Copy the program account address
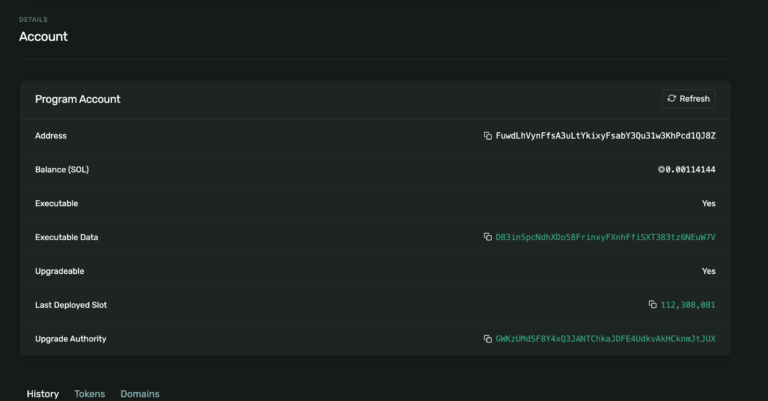The width and height of the screenshot is (768, 401). point(488,136)
